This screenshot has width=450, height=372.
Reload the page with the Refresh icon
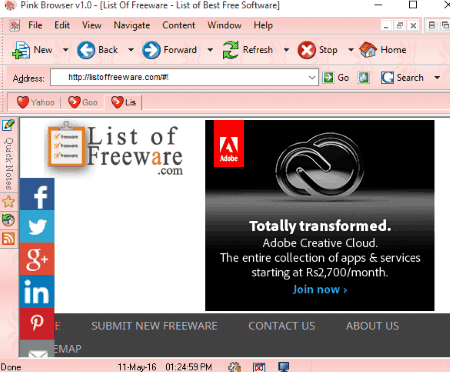coord(231,50)
